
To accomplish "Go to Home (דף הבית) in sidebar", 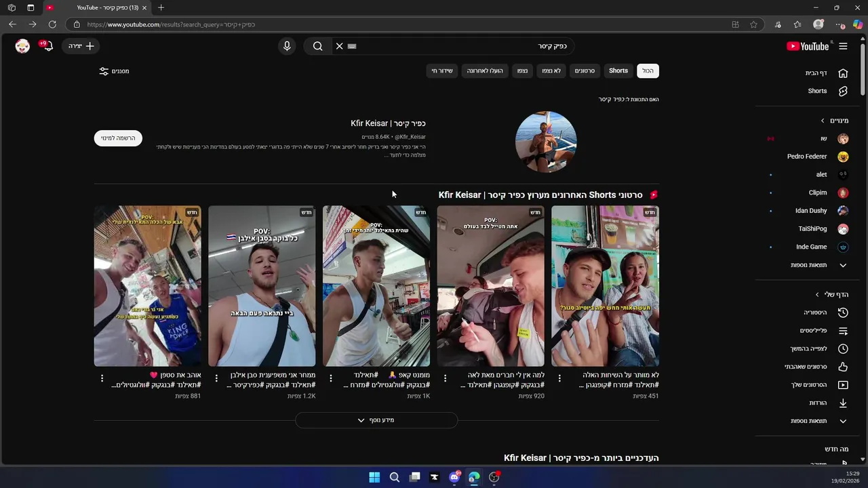I will click(x=823, y=73).
